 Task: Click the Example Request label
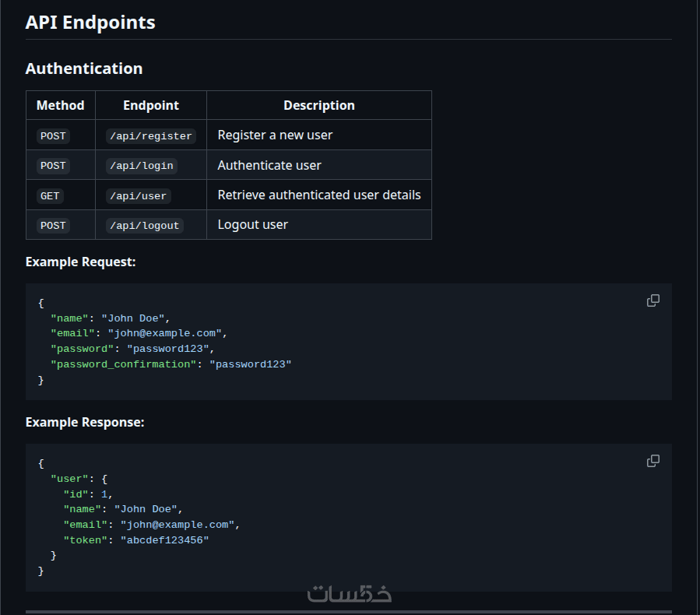click(x=80, y=262)
